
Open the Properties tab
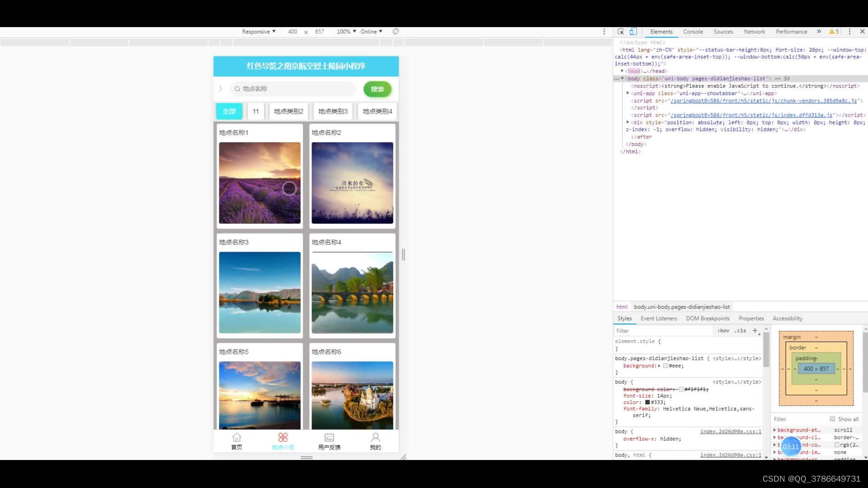click(x=751, y=319)
